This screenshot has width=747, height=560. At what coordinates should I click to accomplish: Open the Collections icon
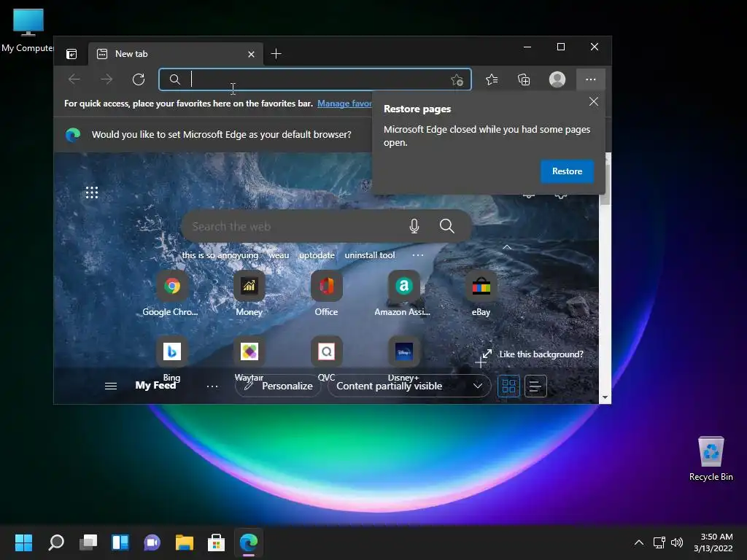coord(524,79)
